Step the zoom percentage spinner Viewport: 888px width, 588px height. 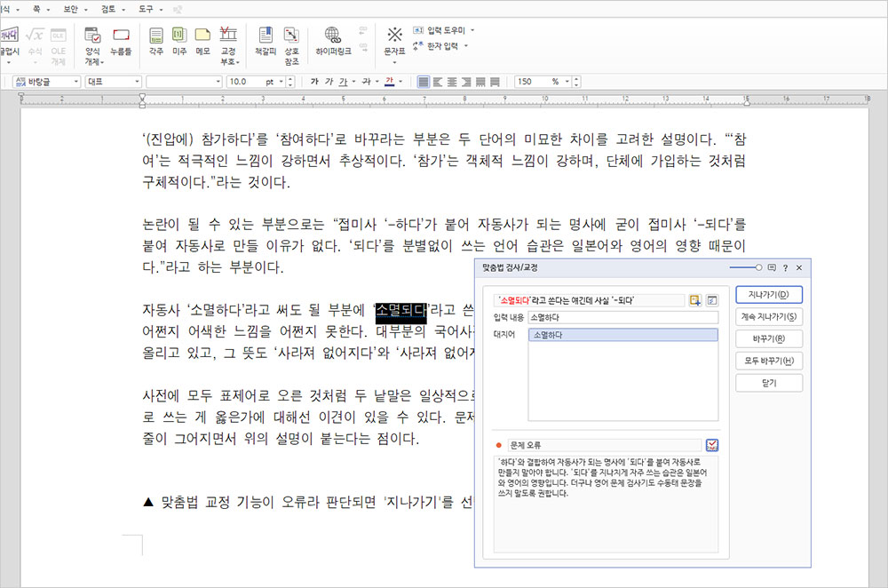tap(576, 82)
